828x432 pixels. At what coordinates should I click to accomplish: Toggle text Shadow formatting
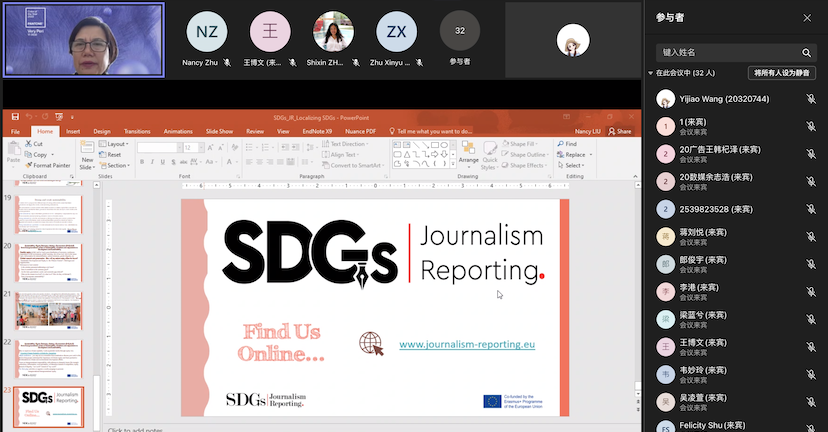click(173, 162)
